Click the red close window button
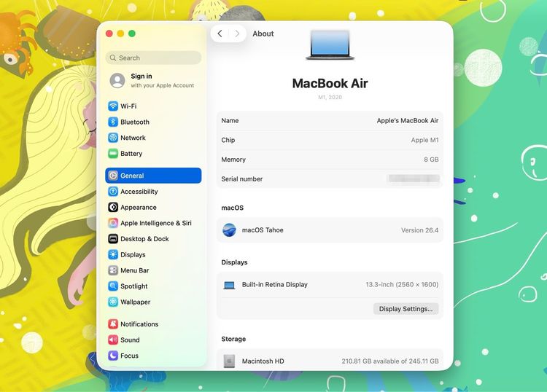 click(109, 34)
